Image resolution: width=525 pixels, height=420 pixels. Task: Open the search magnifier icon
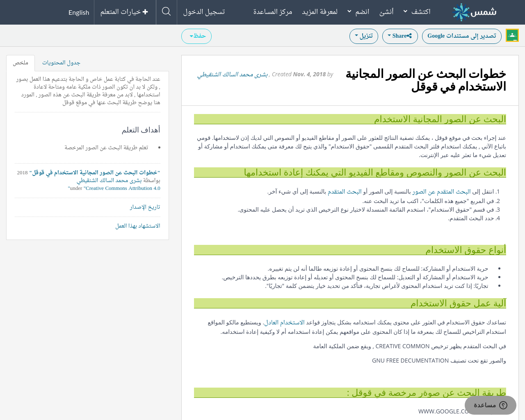[166, 11]
